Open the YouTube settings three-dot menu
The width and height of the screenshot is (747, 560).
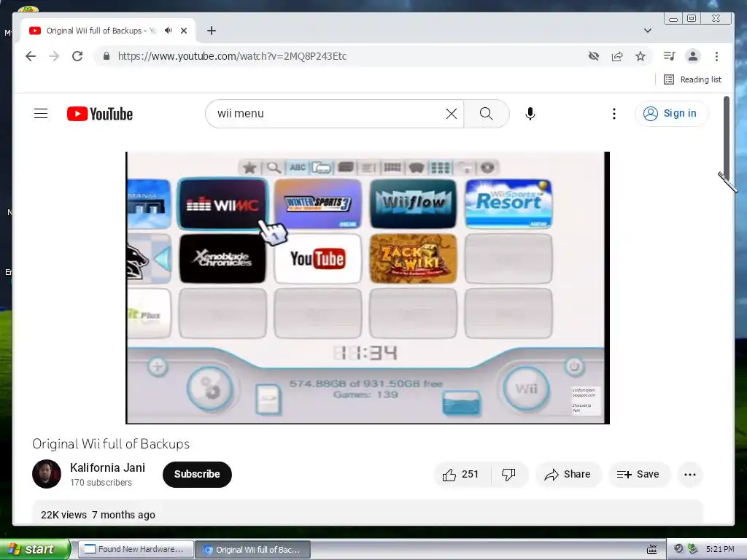(x=614, y=113)
